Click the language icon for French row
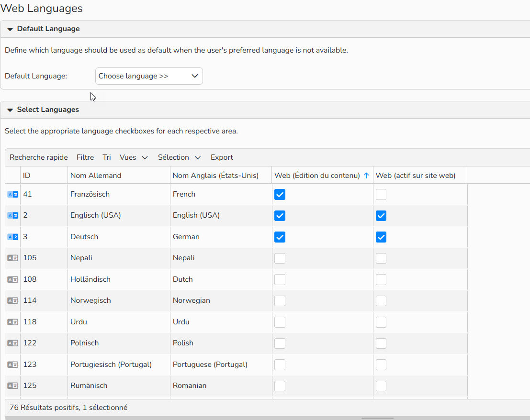 click(13, 195)
